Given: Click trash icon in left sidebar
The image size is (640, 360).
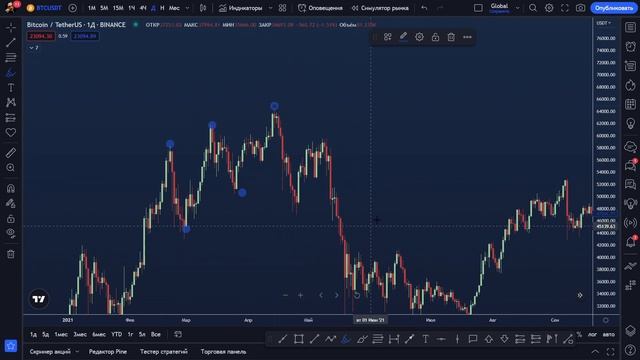Looking at the screenshot, I should (11, 254).
